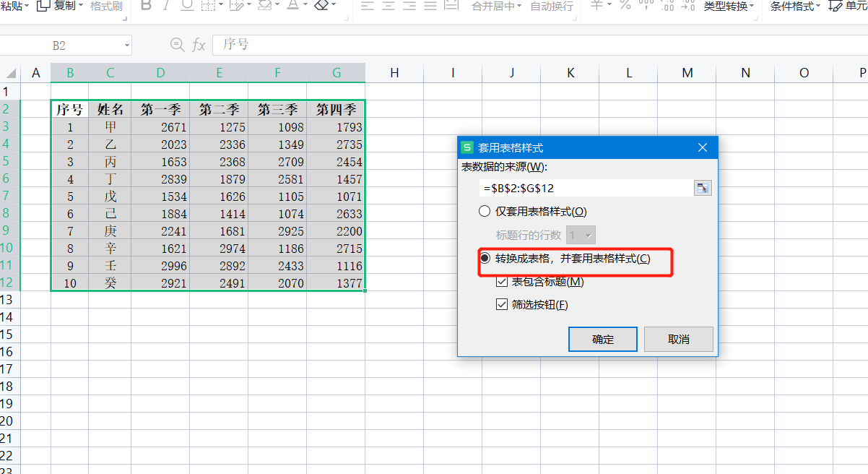Click the table data source input field
Screen dimensions: 868x474
585,188
